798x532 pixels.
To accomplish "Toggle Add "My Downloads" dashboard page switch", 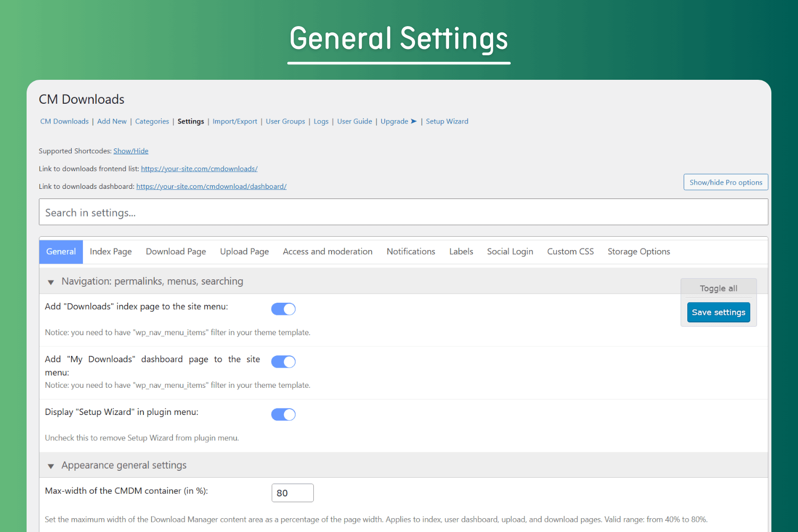I will point(283,362).
